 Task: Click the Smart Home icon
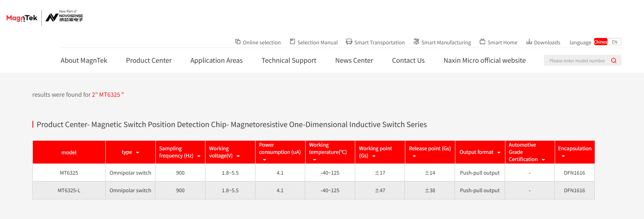pos(483,42)
